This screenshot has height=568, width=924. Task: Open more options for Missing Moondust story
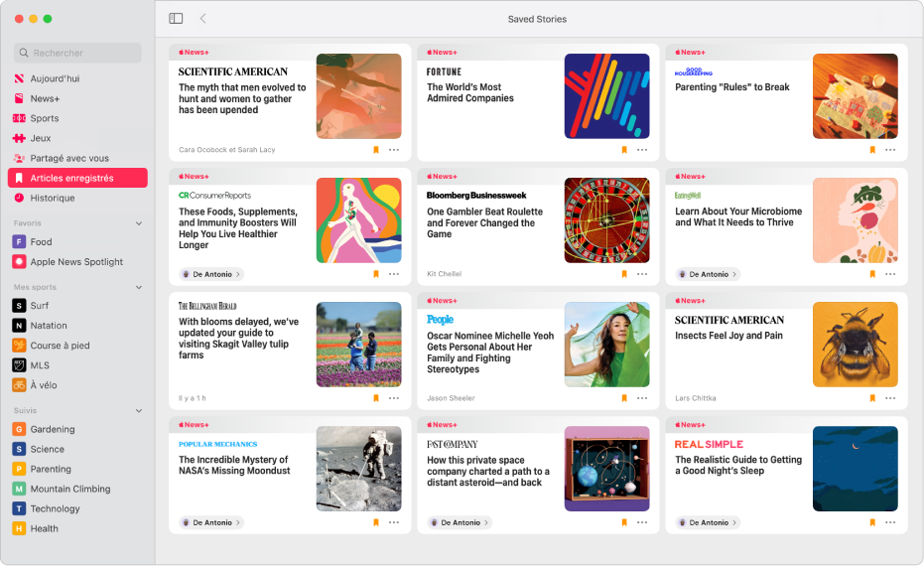tap(394, 522)
